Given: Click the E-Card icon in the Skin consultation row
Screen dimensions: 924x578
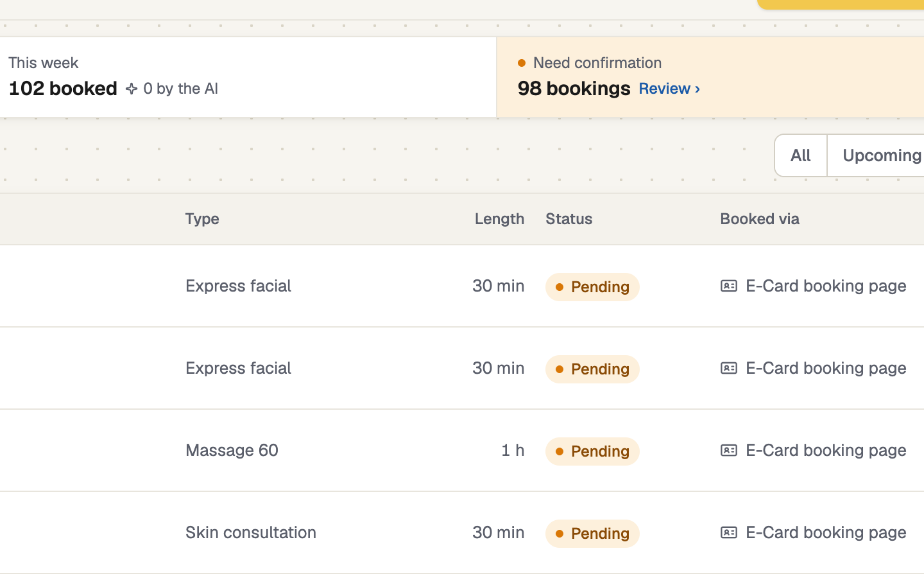Looking at the screenshot, I should (729, 532).
